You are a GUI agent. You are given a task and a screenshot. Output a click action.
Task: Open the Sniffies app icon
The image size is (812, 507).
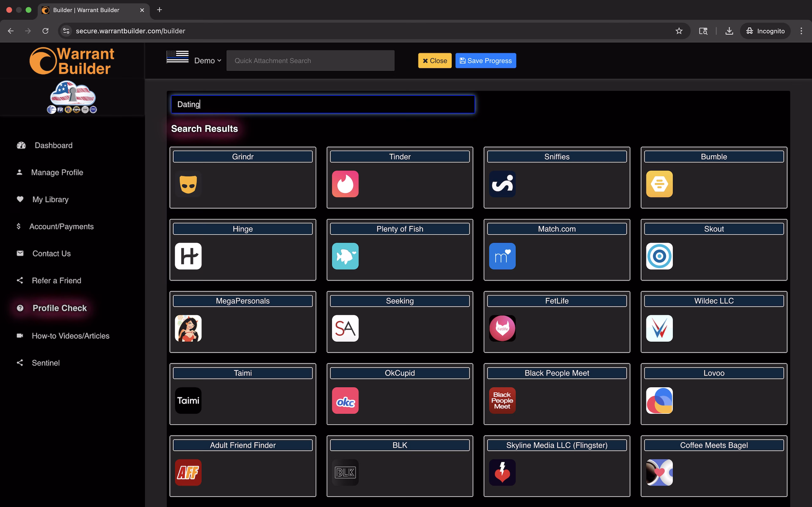[x=502, y=184]
